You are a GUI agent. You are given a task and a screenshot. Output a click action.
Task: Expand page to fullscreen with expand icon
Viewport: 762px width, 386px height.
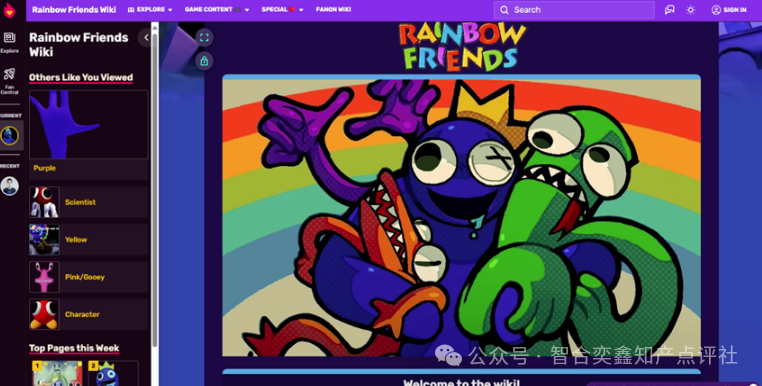click(x=204, y=37)
